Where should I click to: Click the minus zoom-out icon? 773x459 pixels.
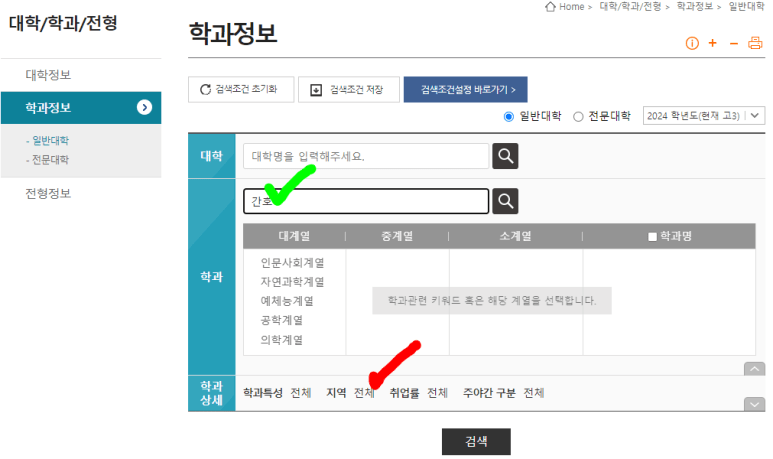pos(734,43)
